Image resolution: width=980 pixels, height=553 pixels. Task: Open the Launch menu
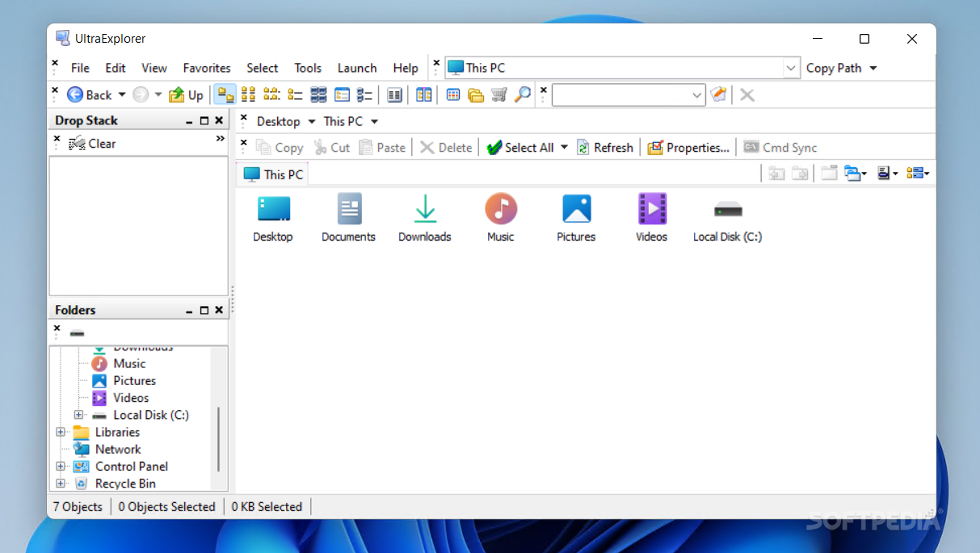(x=357, y=68)
